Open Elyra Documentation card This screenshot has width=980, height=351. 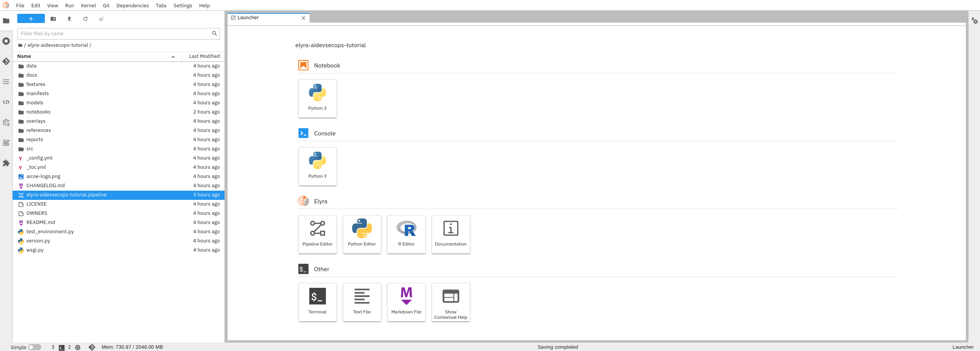click(x=451, y=234)
